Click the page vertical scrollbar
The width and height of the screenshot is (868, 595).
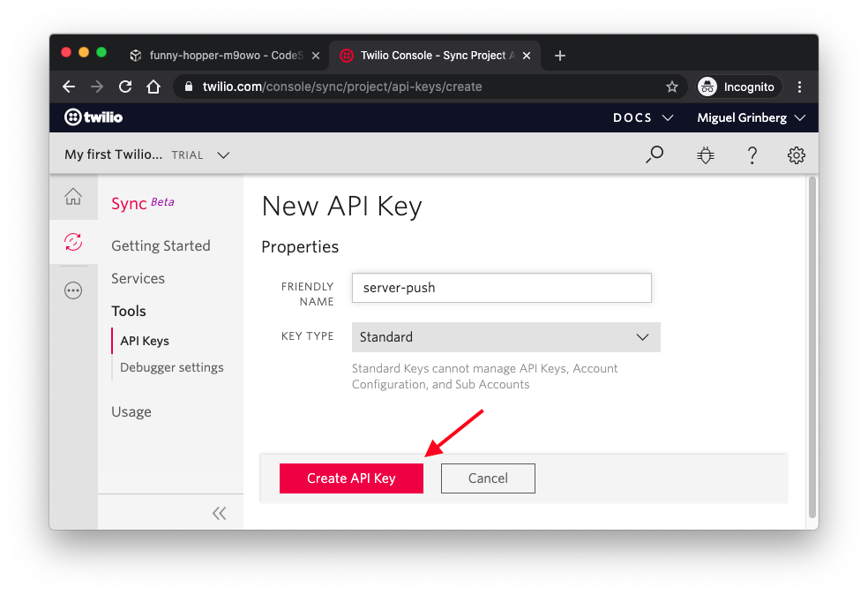click(812, 347)
